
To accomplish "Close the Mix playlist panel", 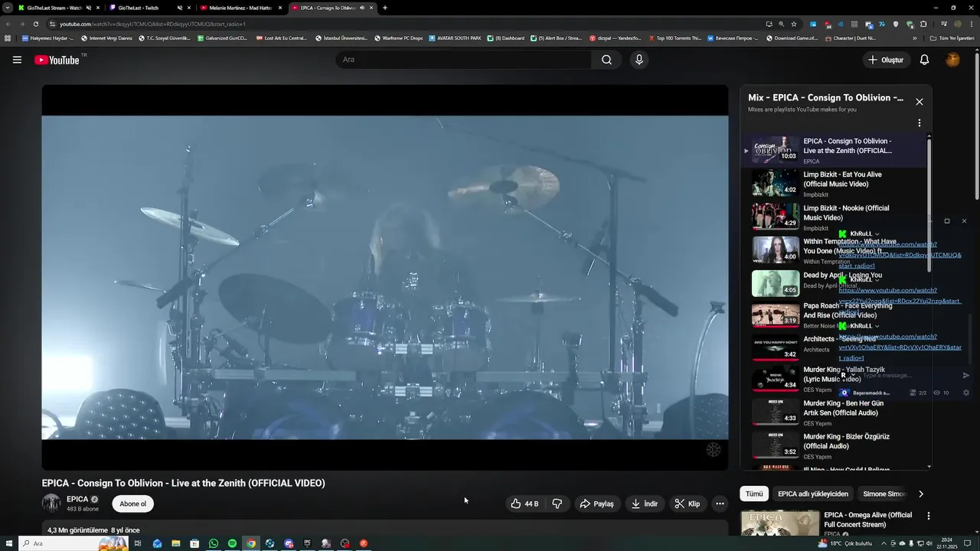I will pyautogui.click(x=920, y=102).
